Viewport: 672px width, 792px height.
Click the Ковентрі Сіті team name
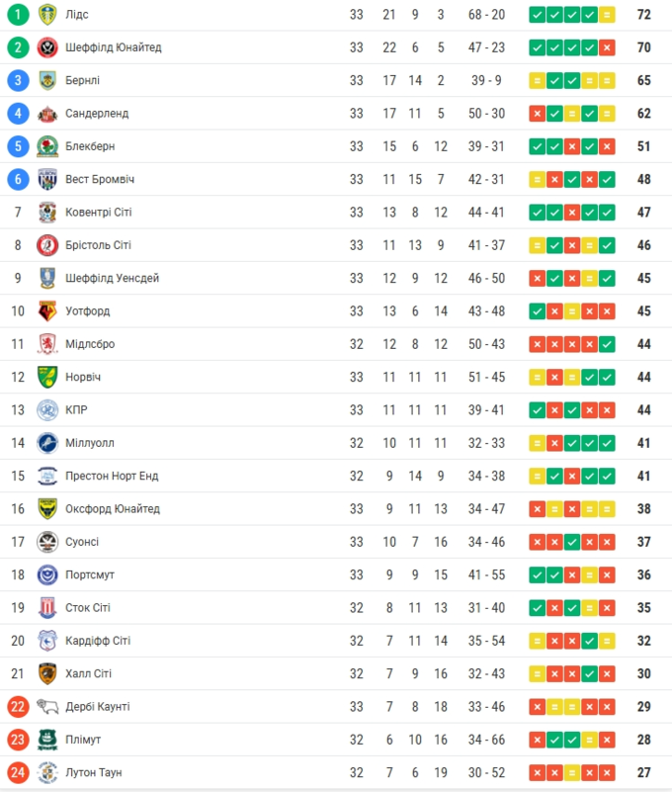pos(99,213)
